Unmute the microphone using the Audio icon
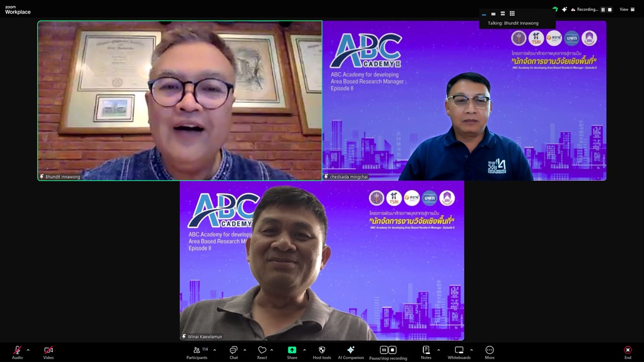 (18, 350)
